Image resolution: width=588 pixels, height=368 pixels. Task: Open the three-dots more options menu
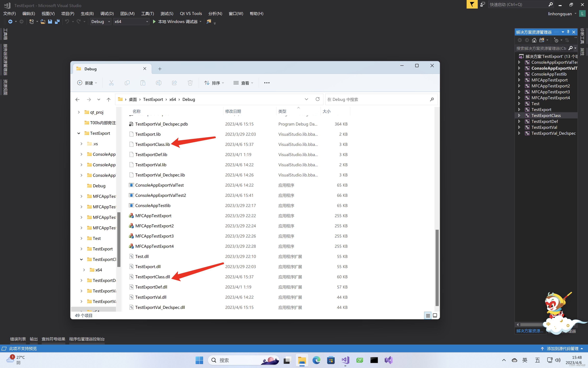267,83
